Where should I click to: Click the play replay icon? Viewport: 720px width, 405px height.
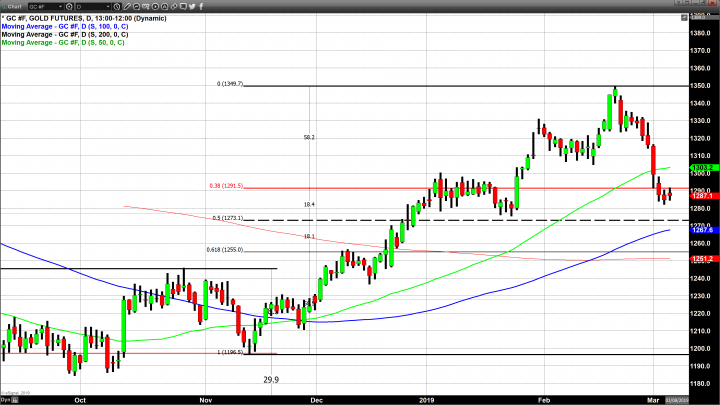point(155,6)
